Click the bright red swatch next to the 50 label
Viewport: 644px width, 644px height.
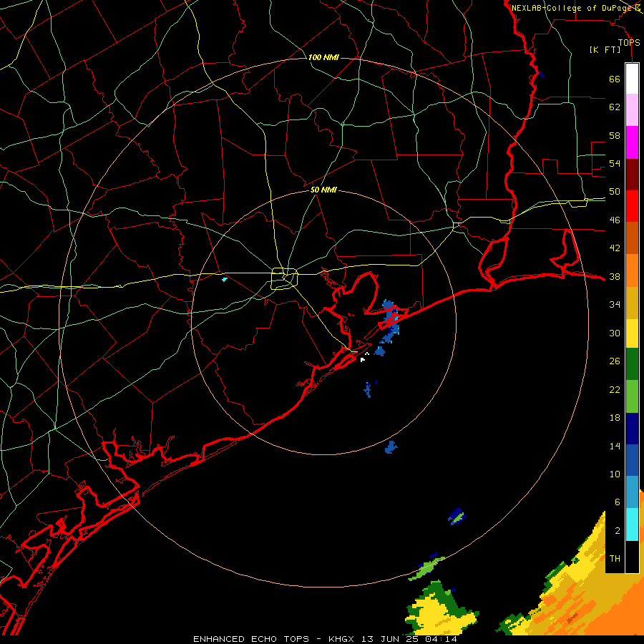[x=632, y=206]
